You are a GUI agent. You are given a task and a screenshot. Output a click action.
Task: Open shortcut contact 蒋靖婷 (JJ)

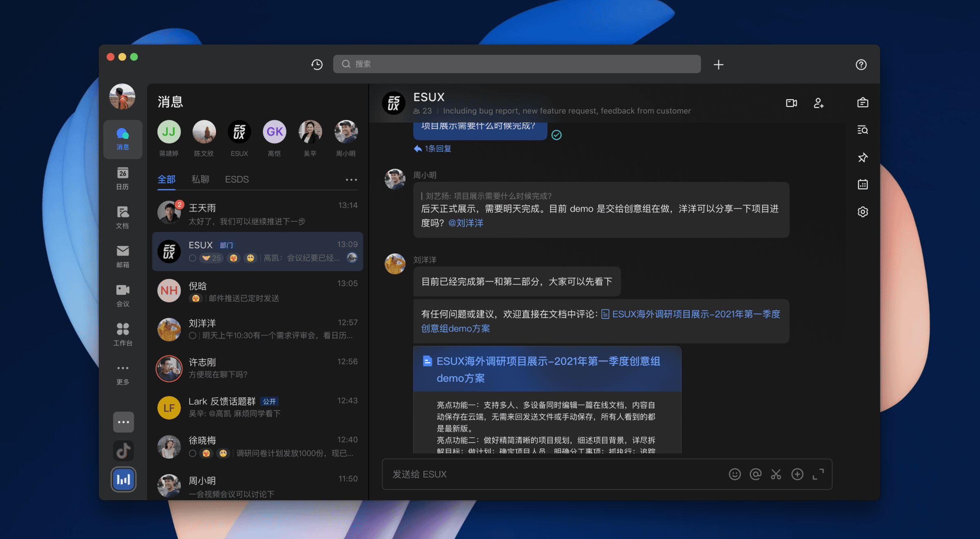tap(169, 139)
